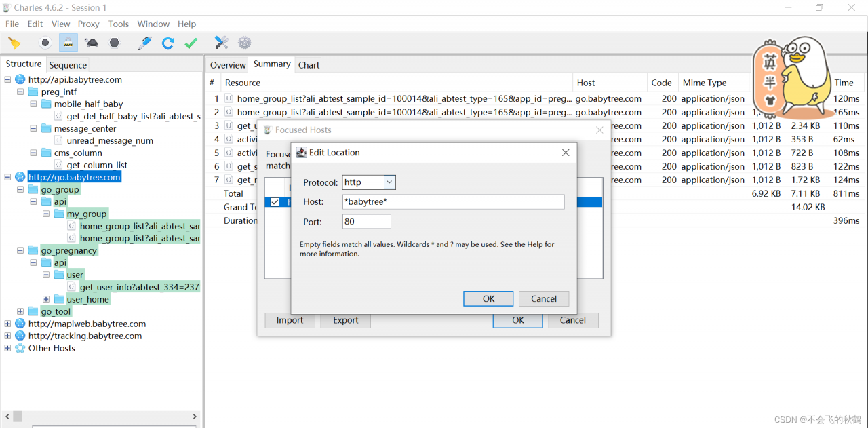Expand the http://mapiweb.babytree.com node
The image size is (868, 428).
pyautogui.click(x=7, y=324)
